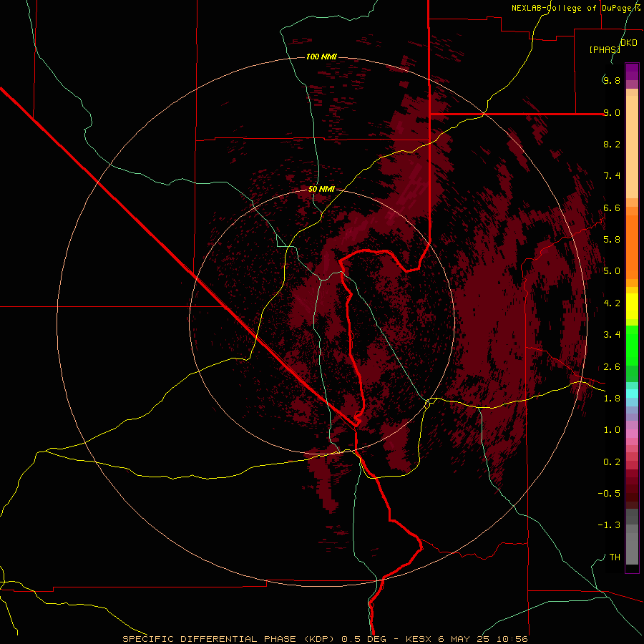Click the 50 NMI range ring label

point(321,190)
